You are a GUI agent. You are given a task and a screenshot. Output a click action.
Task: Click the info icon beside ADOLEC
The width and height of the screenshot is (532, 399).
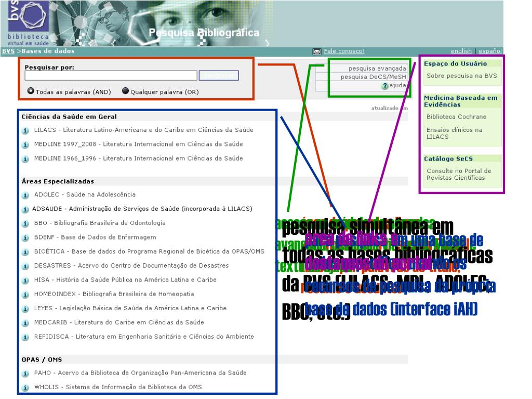25,195
